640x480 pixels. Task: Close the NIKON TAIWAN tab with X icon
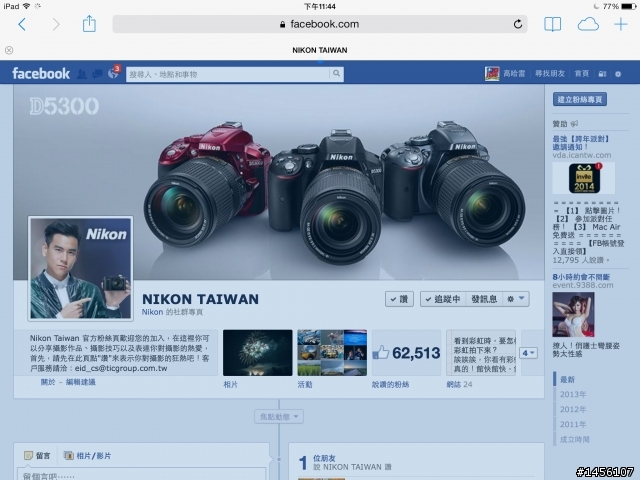coord(9,50)
